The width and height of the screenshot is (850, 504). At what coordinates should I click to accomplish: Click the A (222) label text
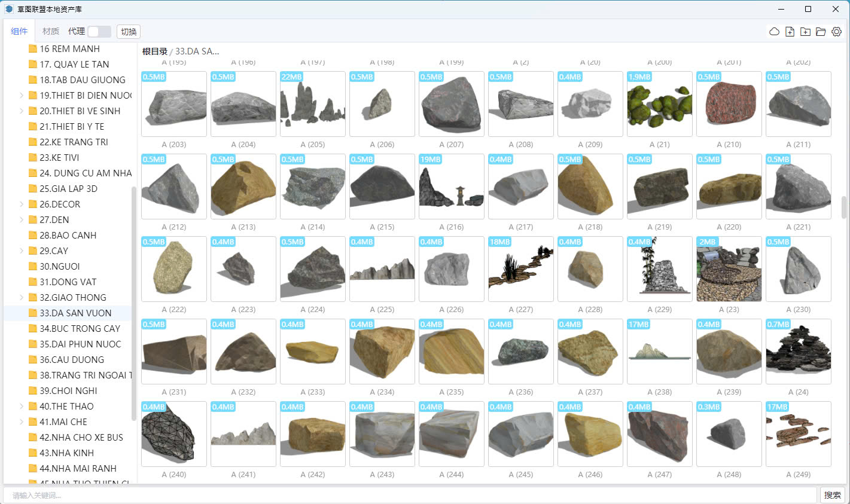(174, 310)
